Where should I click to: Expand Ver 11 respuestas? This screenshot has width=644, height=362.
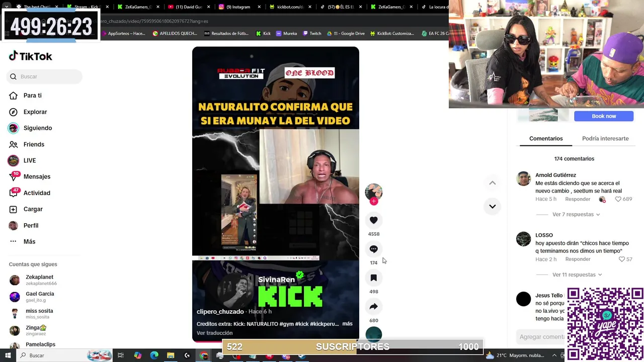click(577, 275)
